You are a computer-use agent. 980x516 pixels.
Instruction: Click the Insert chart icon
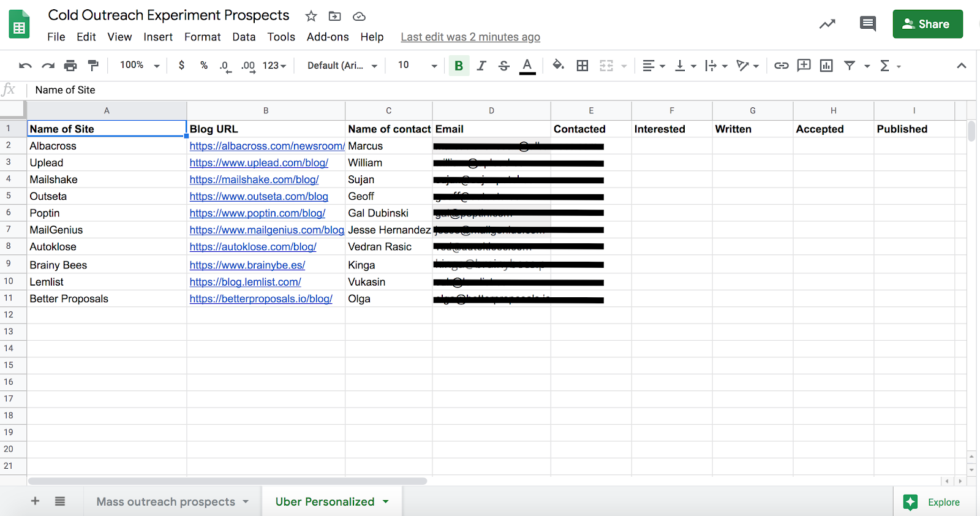click(826, 66)
